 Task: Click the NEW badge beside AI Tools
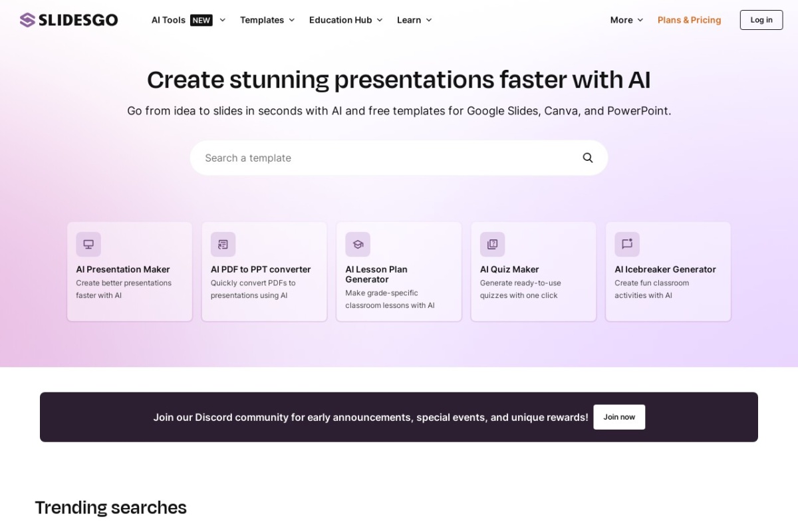tap(201, 20)
